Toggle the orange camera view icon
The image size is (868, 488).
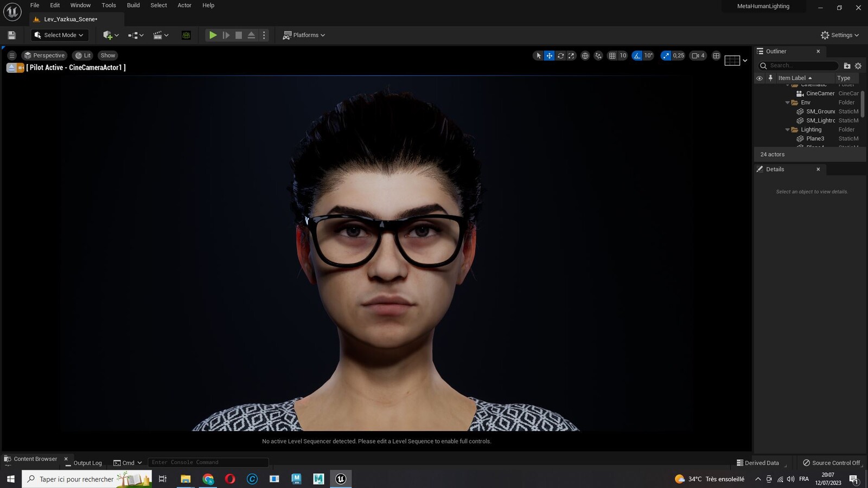(x=21, y=68)
